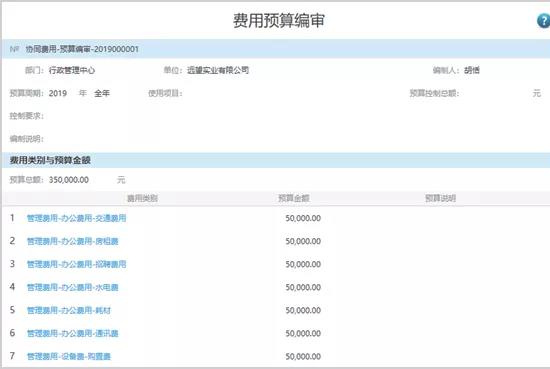Image resolution: width=550 pixels, height=369 pixels.
Task: Click the 50,000.00 amount in the 通讯费 row
Action: [x=303, y=333]
